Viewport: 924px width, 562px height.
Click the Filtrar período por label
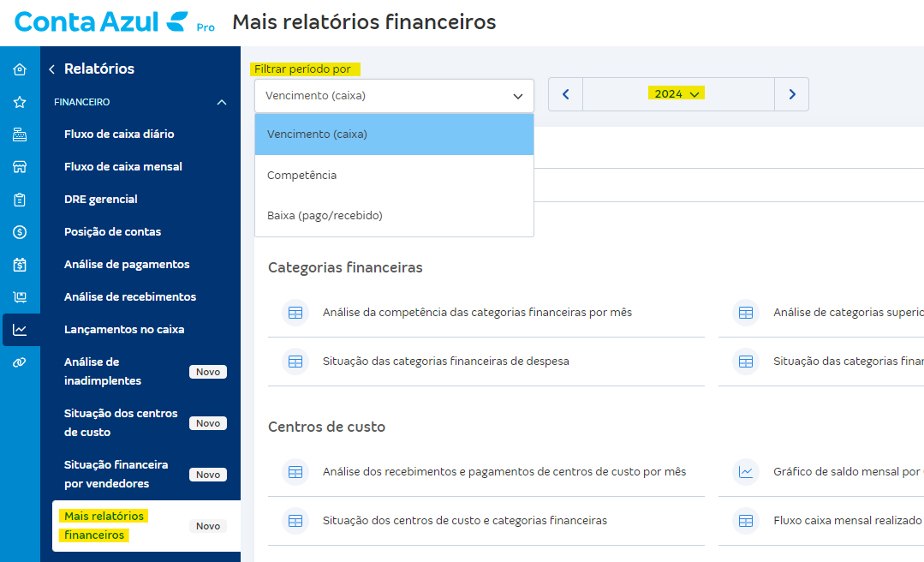coord(303,69)
